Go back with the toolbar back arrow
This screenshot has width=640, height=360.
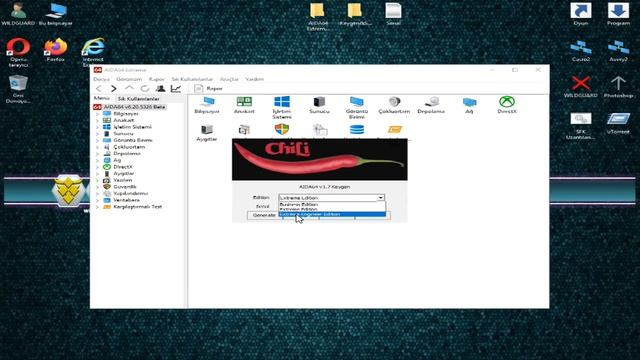99,89
